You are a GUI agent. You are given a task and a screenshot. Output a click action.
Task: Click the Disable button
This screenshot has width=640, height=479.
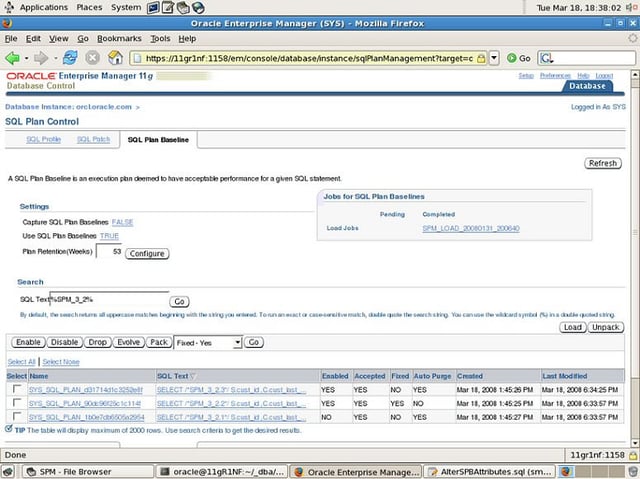64,342
